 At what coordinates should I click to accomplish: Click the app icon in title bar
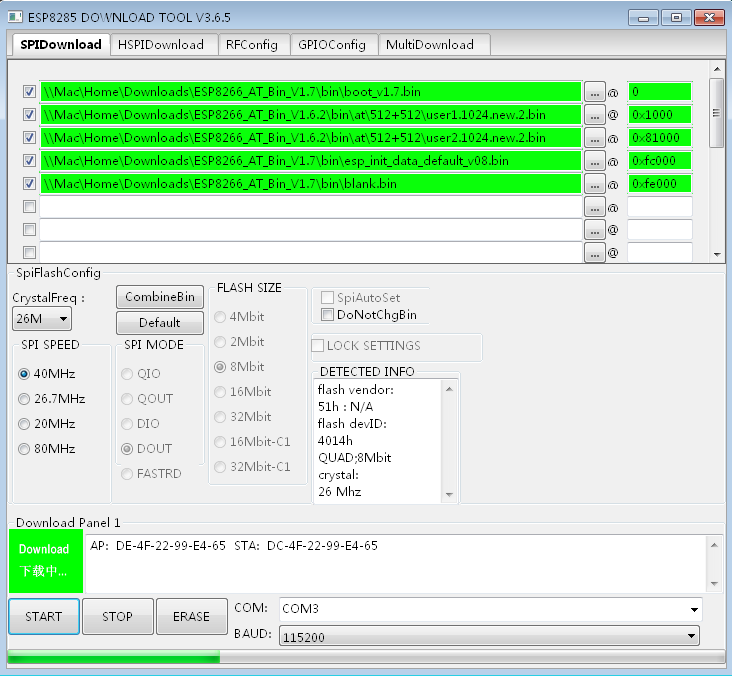[x=14, y=17]
